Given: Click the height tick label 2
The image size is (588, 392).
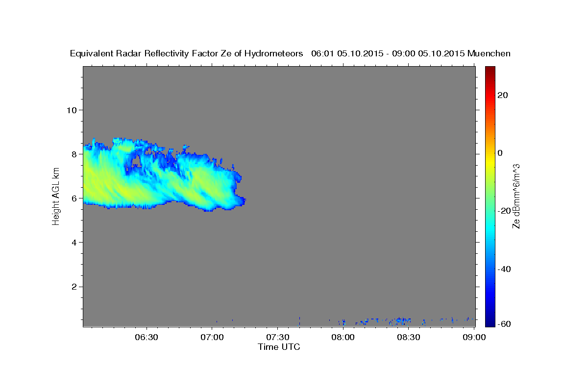Looking at the screenshot, I should coord(73,287).
